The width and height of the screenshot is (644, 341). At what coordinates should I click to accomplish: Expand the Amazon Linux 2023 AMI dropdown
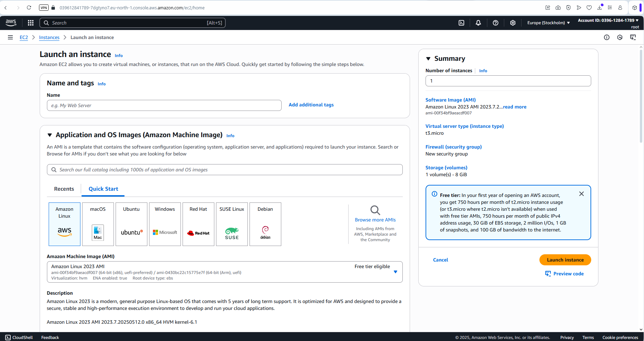(396, 272)
